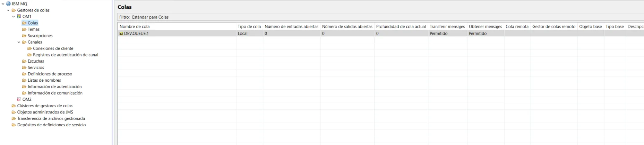Image resolution: width=644 pixels, height=145 pixels.
Task: Click the Información de comunicación folder icon
Action: (24, 93)
